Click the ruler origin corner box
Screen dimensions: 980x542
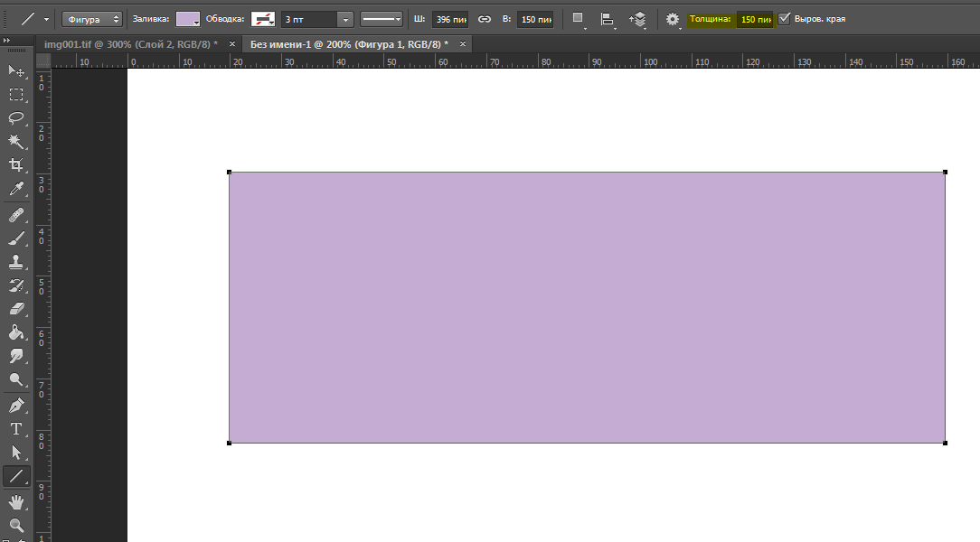[43, 61]
